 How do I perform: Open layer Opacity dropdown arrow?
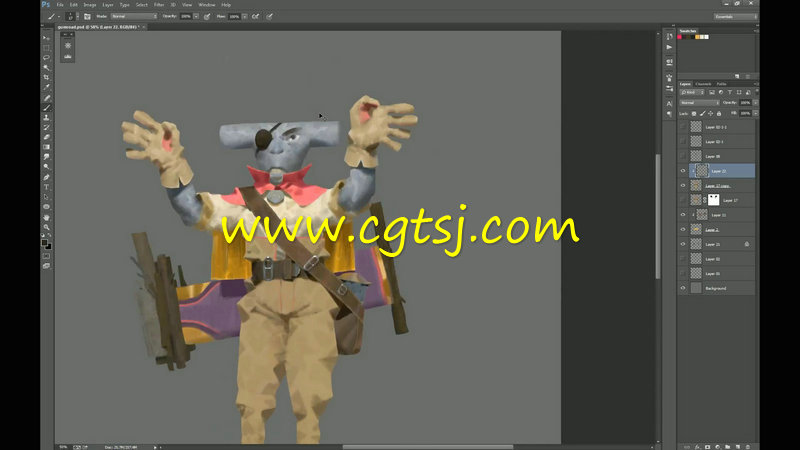click(x=756, y=103)
